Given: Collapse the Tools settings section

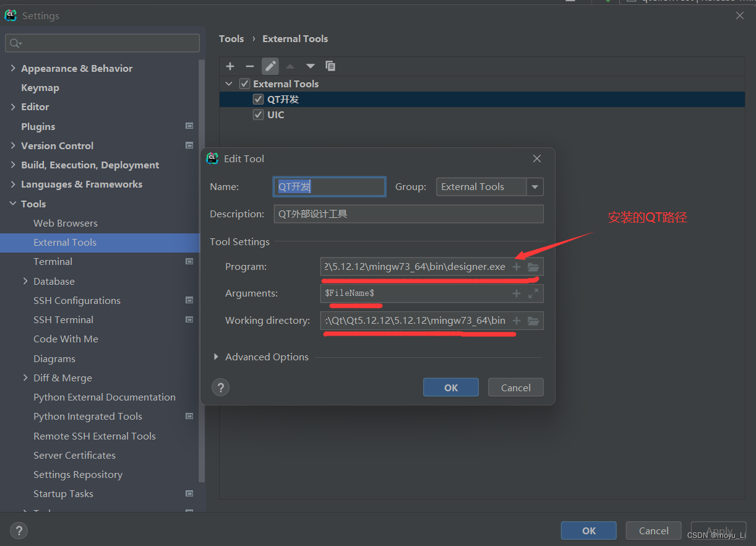Looking at the screenshot, I should [13, 204].
